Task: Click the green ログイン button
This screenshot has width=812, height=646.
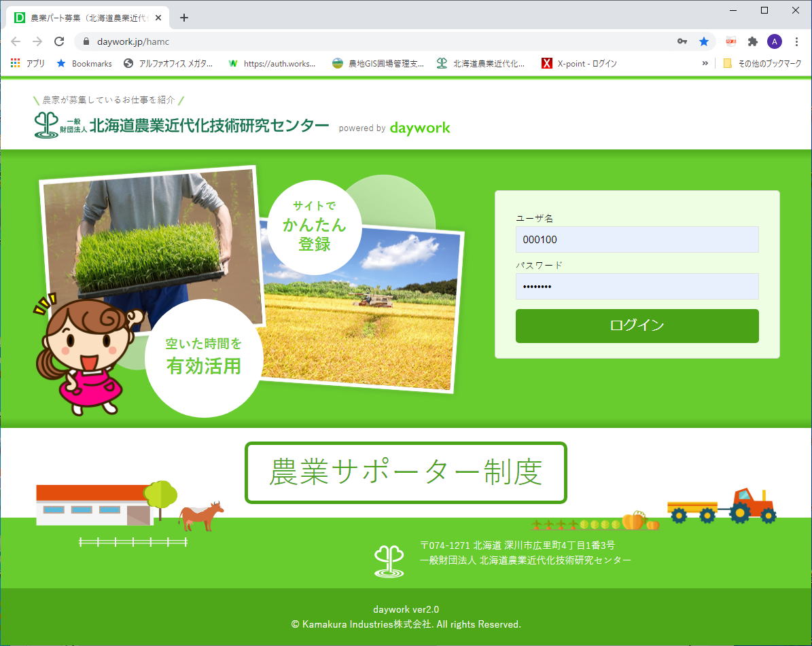Action: pos(637,326)
